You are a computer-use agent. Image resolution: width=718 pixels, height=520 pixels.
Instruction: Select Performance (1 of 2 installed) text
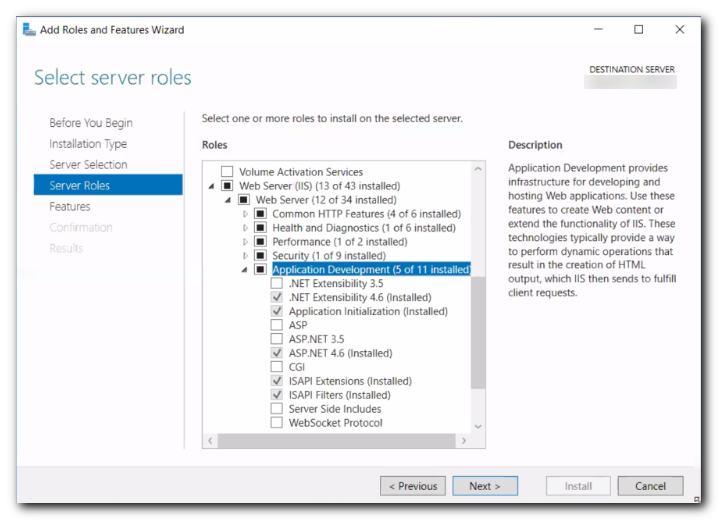click(340, 242)
